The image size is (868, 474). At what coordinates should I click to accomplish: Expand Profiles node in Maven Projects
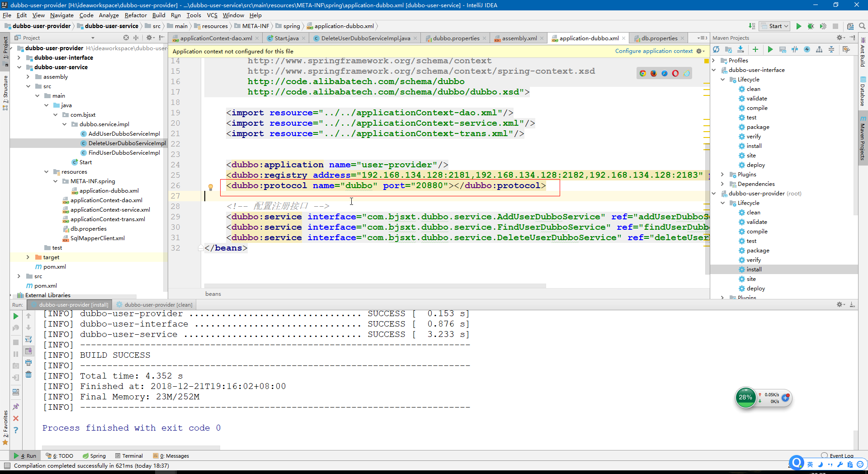pyautogui.click(x=714, y=60)
